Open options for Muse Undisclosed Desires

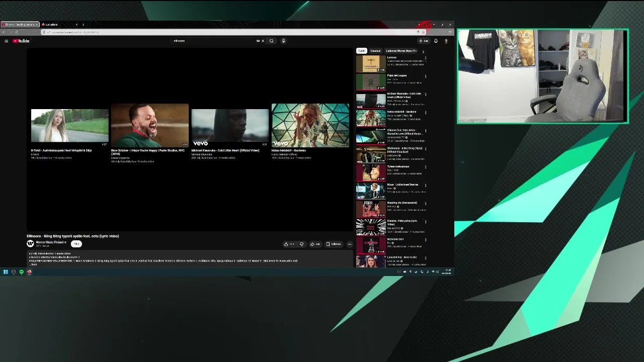tap(426, 185)
